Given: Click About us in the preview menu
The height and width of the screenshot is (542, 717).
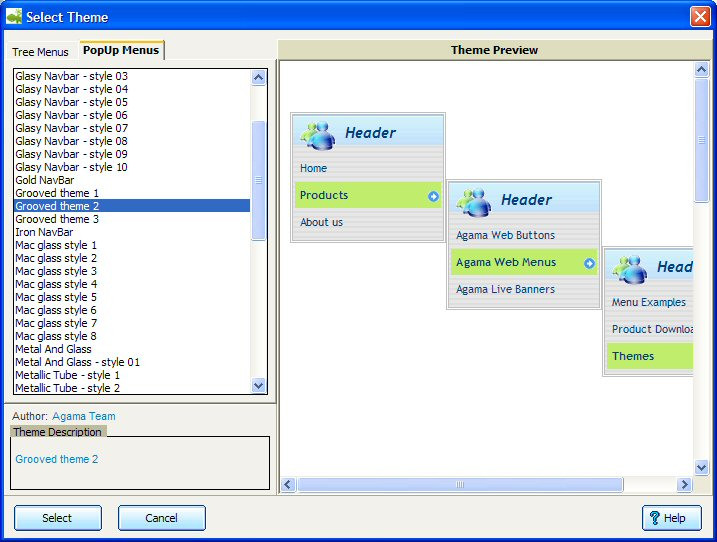Looking at the screenshot, I should pos(368,222).
